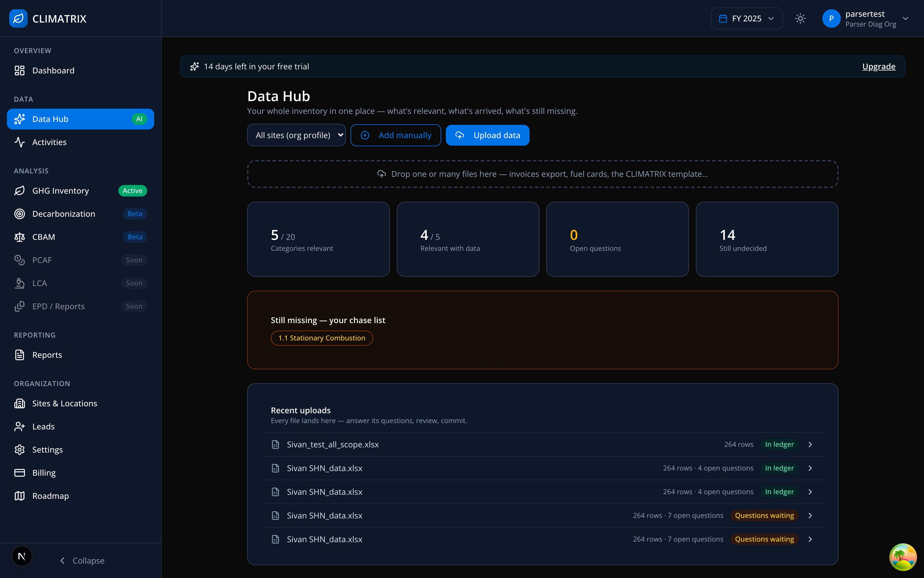Click the In ledger badge of Sivan_test_all_scope.xlsx
Viewport: 924px width, 578px height.
[779, 444]
